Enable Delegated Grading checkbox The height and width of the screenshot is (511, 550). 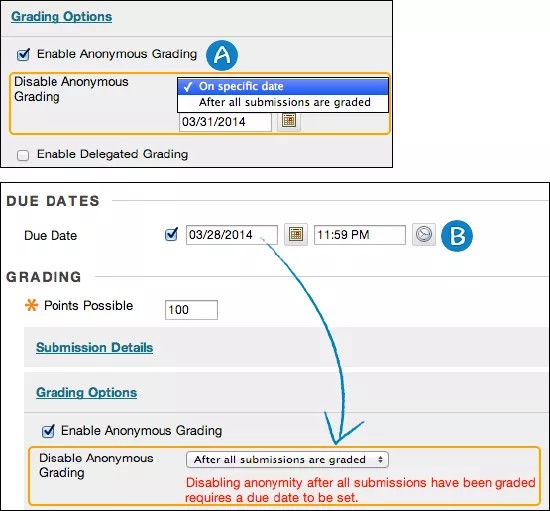tap(23, 155)
